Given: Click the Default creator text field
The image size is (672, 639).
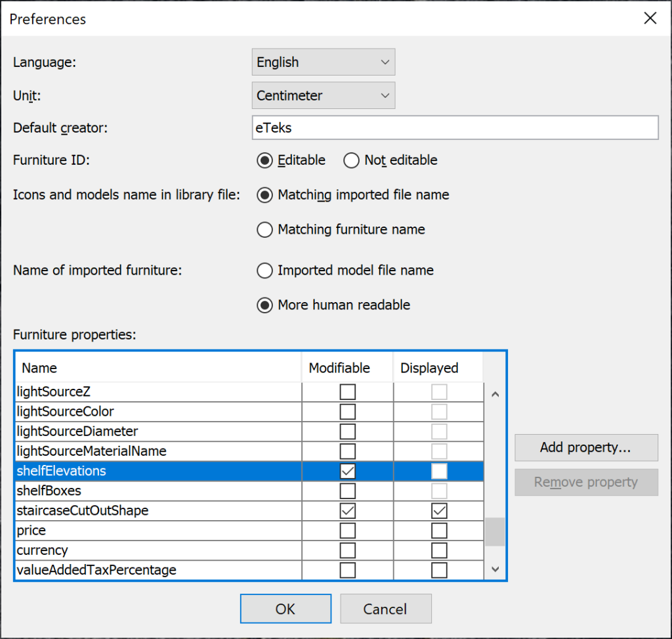Looking at the screenshot, I should (x=455, y=128).
